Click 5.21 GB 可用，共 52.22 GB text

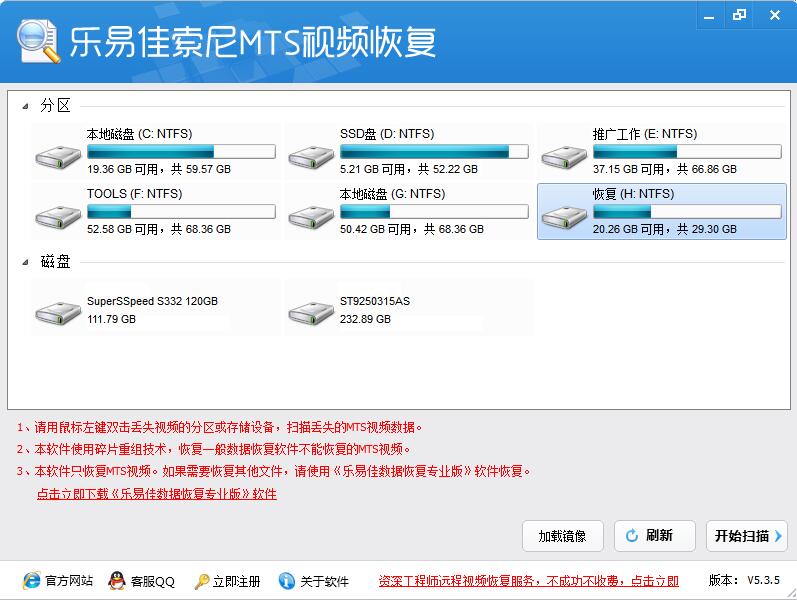409,169
